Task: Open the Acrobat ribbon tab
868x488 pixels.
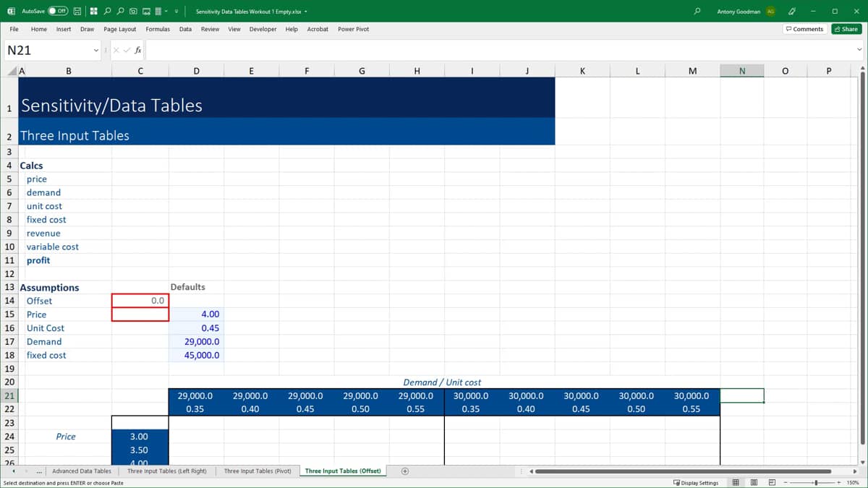Action: tap(318, 29)
